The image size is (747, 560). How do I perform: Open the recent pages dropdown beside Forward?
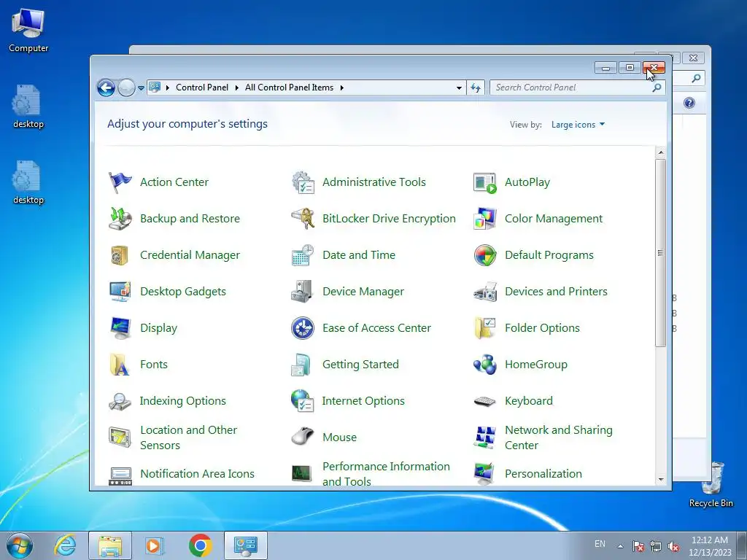141,88
